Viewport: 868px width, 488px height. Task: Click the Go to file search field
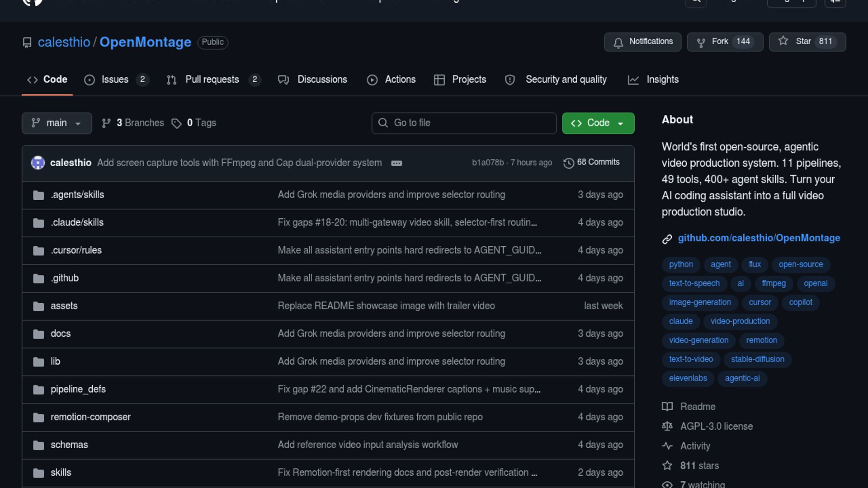(464, 123)
